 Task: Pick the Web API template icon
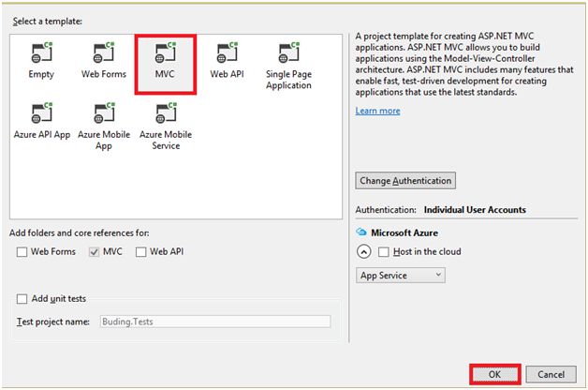coord(228,52)
